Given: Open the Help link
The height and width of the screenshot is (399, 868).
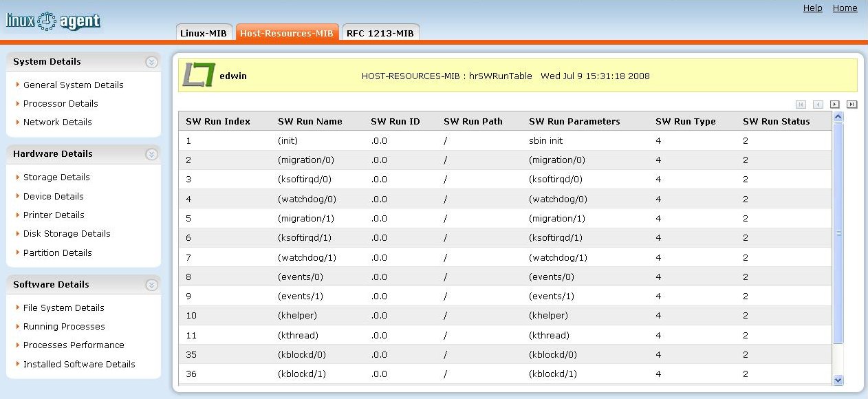Looking at the screenshot, I should click(x=813, y=8).
